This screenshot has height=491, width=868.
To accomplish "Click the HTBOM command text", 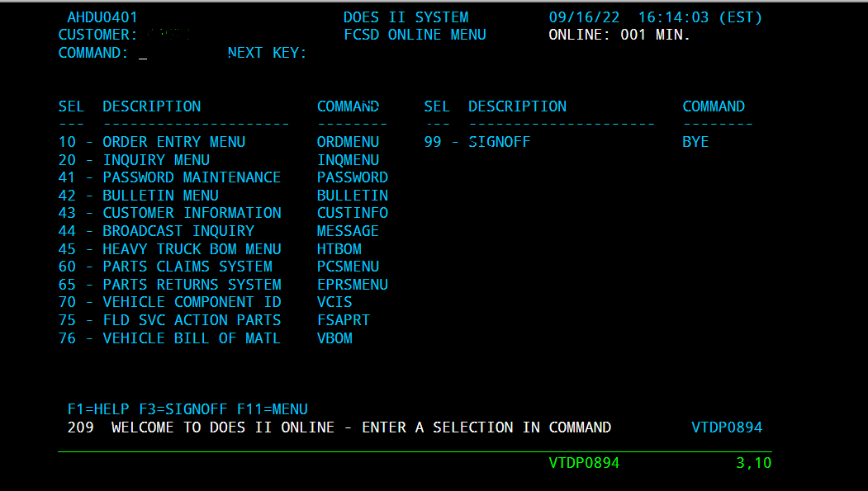I will [339, 249].
